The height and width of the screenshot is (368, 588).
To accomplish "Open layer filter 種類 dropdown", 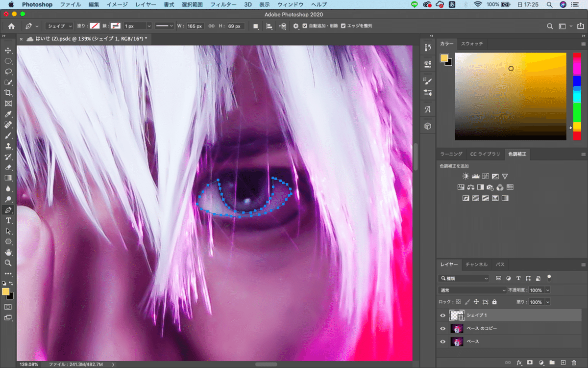I will (464, 278).
